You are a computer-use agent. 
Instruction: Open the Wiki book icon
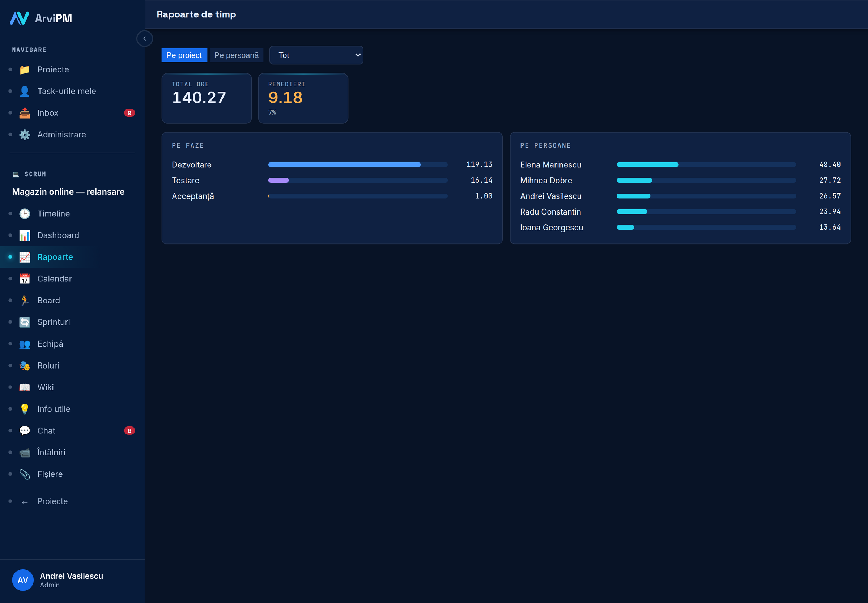25,387
